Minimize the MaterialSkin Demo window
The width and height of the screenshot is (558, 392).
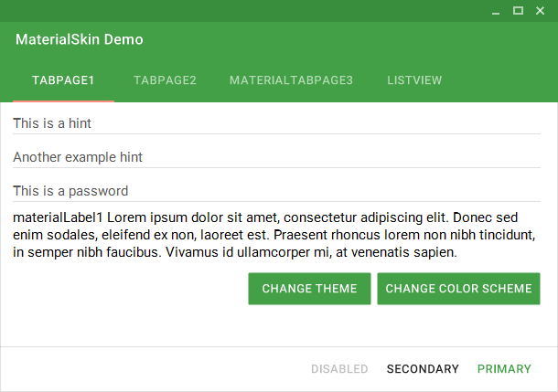(496, 11)
